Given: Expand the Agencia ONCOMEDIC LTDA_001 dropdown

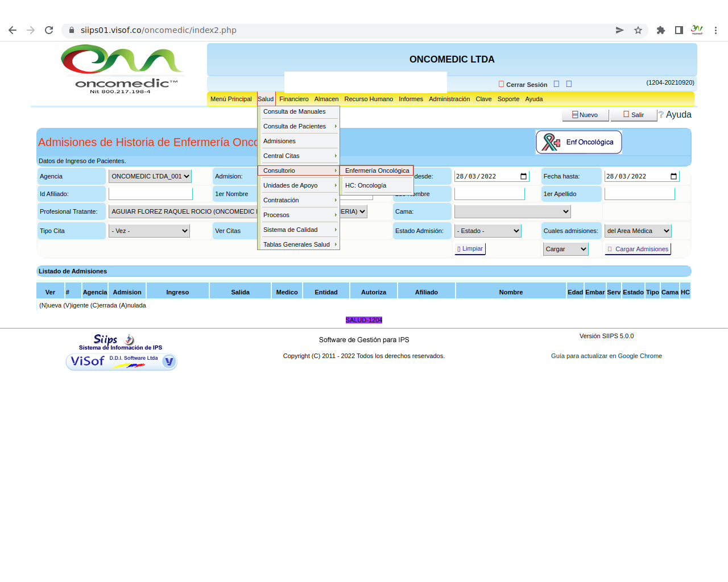Looking at the screenshot, I should (x=150, y=176).
